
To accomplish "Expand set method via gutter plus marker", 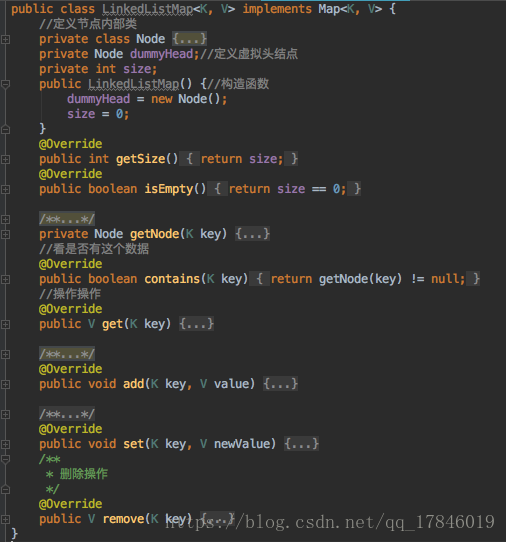I will [5, 444].
